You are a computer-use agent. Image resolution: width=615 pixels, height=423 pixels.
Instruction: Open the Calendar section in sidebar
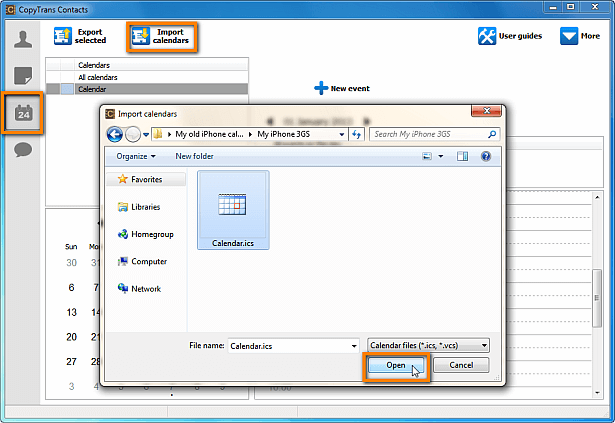(23, 113)
